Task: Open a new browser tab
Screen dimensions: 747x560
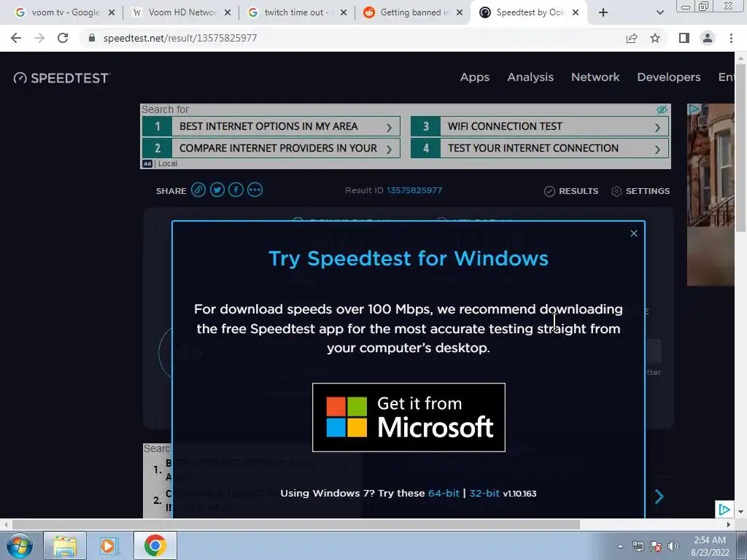Action: click(603, 13)
